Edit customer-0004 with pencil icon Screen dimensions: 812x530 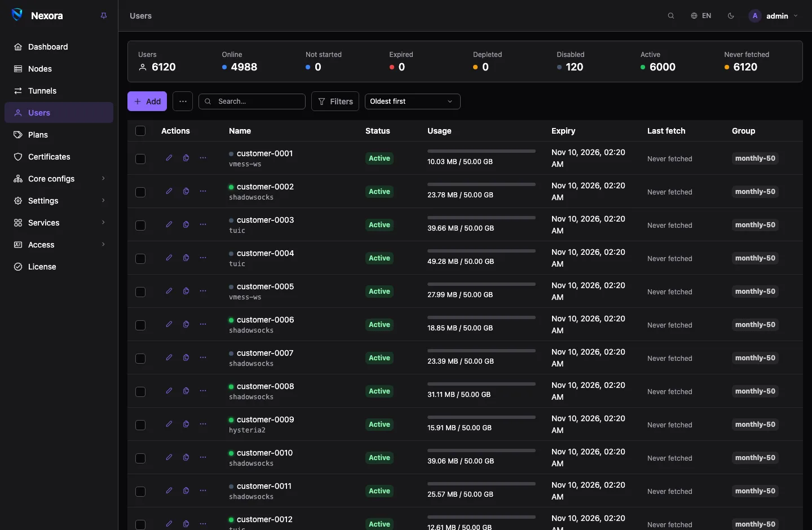coord(169,258)
